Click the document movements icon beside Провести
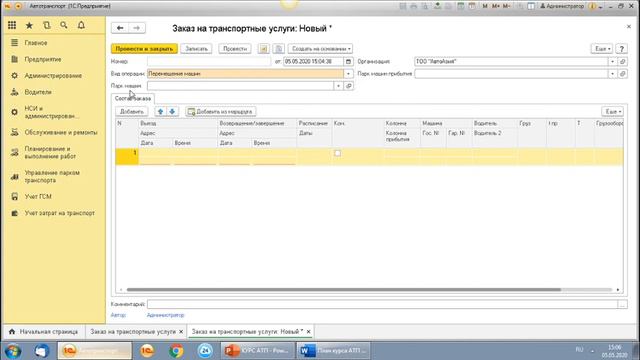Image resolution: width=640 pixels, height=360 pixels. pos(264,49)
